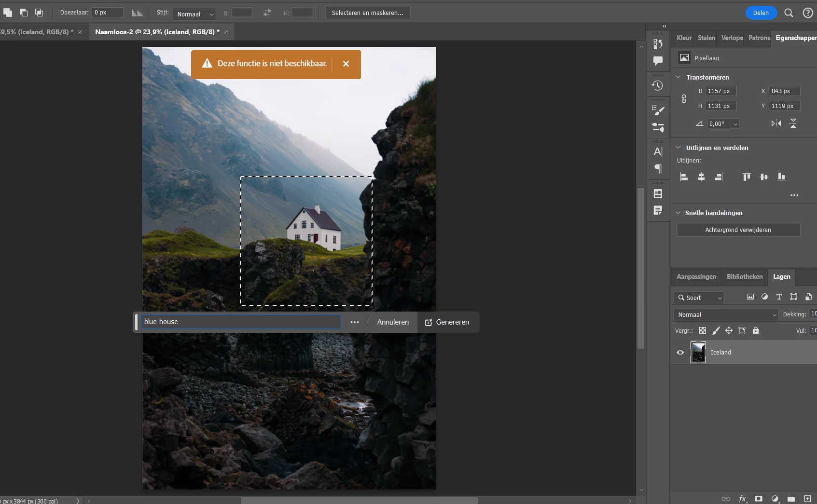The height and width of the screenshot is (504, 817).
Task: Open the Notes panel icon
Action: [658, 210]
